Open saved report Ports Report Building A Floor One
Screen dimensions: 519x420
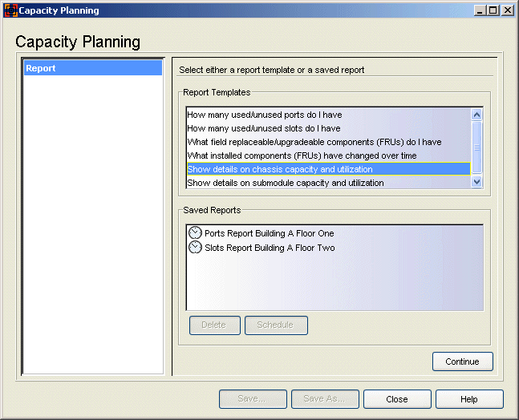[x=269, y=233]
